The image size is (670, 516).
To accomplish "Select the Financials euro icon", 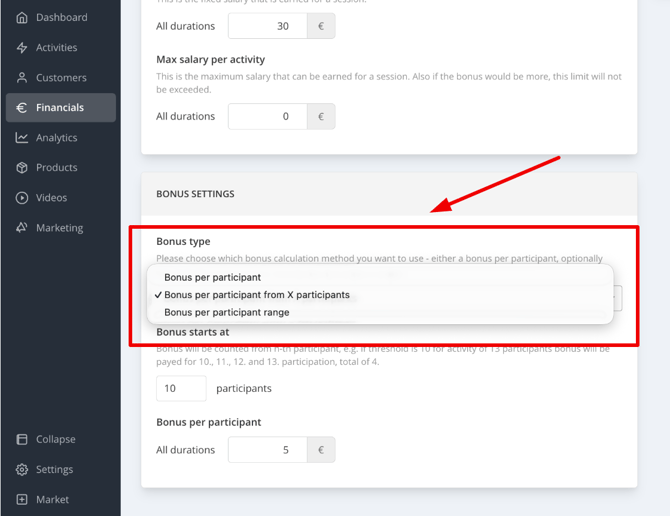I will click(22, 108).
